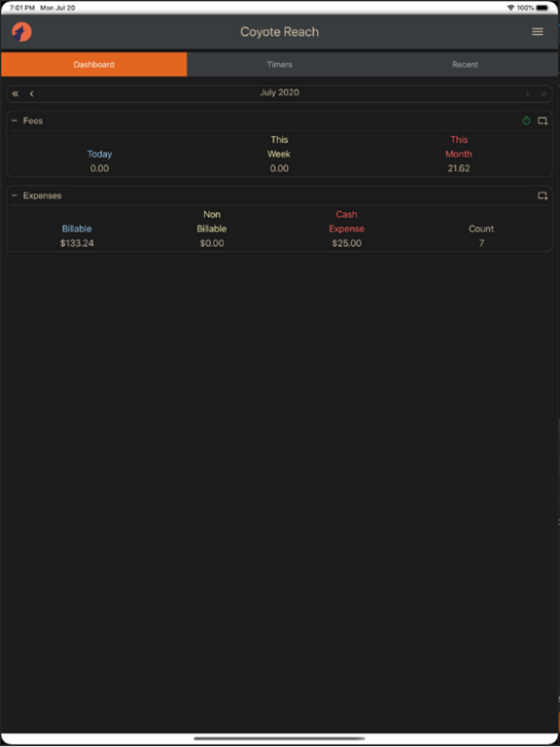
Task: Select the Non Billable label
Action: pos(212,222)
